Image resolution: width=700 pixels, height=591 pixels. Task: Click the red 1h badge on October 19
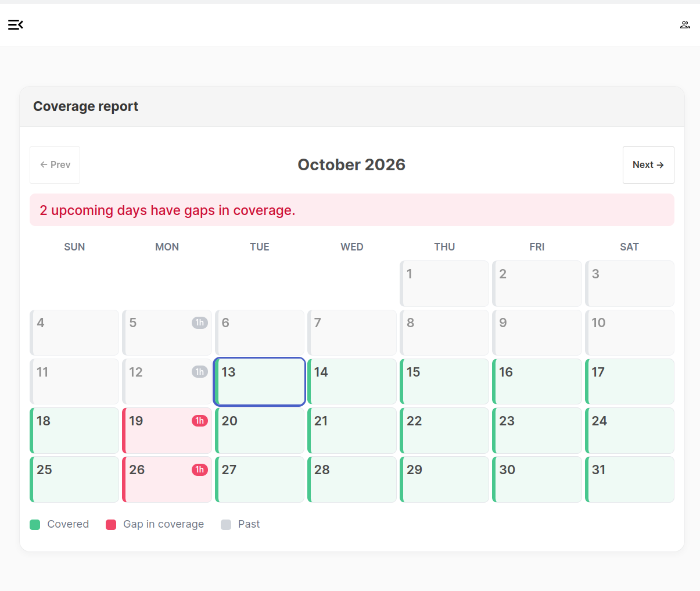pos(200,421)
